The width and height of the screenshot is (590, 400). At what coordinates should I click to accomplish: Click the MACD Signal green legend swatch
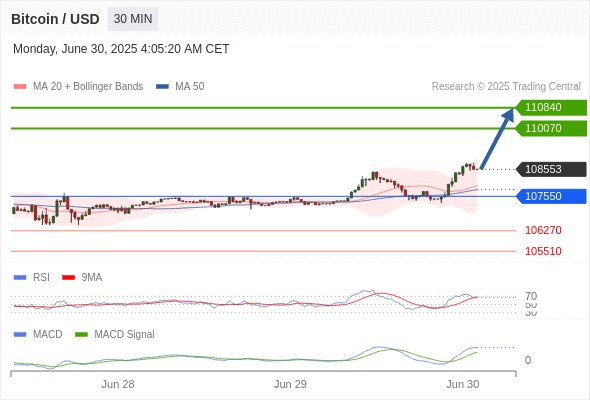point(81,335)
